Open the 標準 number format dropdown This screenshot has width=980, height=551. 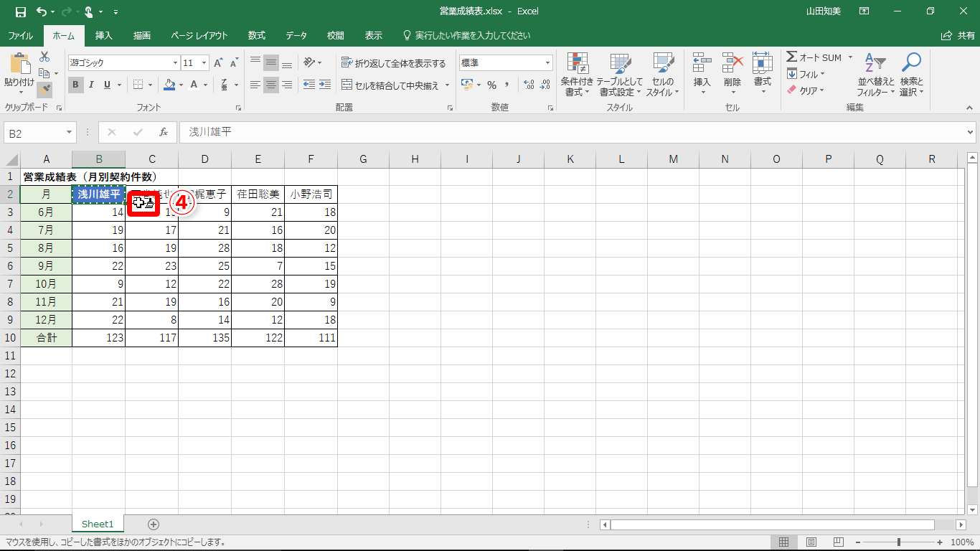click(548, 63)
